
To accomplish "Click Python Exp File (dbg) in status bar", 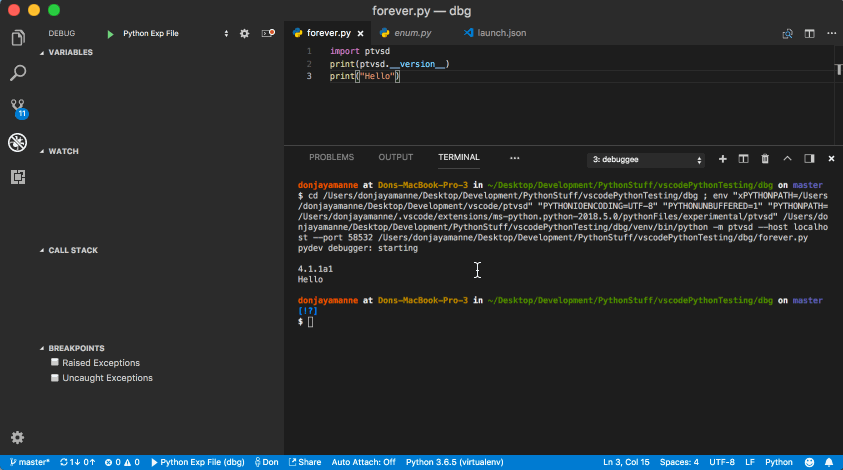I will [197, 462].
